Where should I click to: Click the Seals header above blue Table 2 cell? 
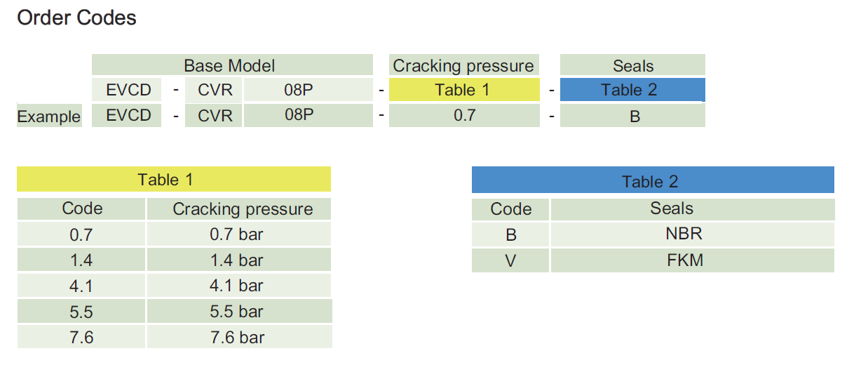click(632, 66)
